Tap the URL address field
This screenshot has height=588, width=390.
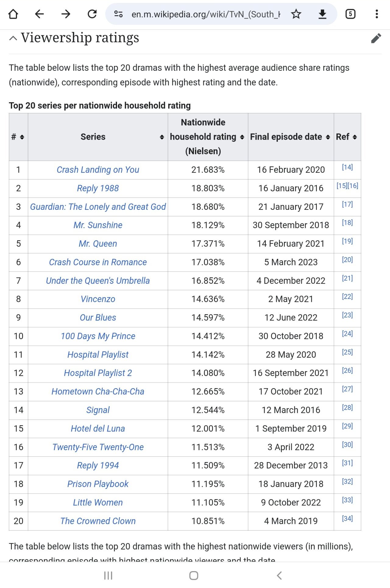click(x=206, y=14)
